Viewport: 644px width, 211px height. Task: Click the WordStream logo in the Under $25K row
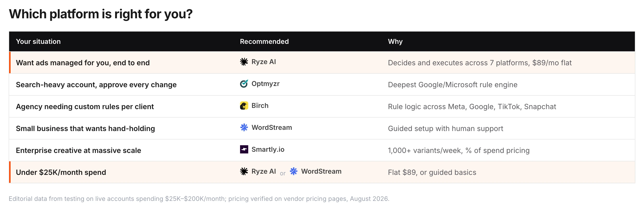pyautogui.click(x=293, y=171)
